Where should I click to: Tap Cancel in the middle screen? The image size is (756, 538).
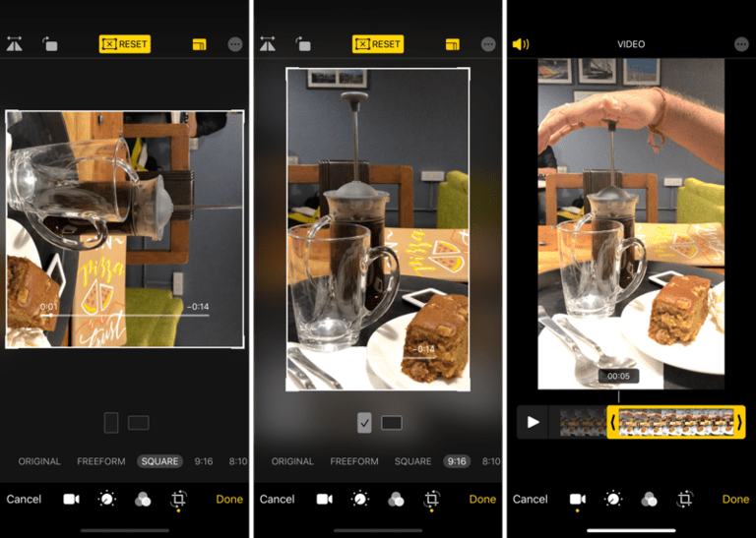(277, 499)
